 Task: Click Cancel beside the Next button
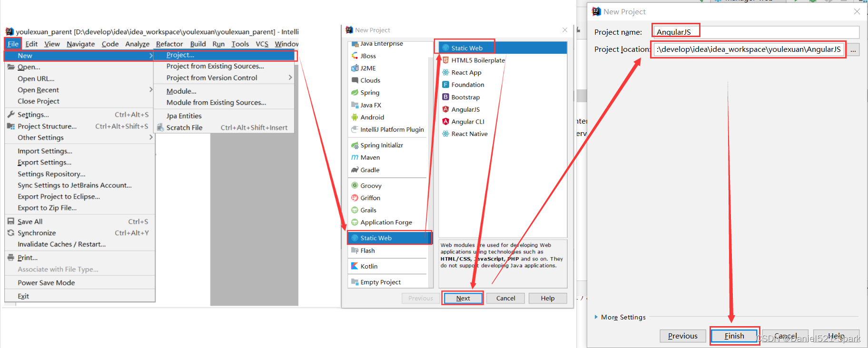[x=505, y=298]
